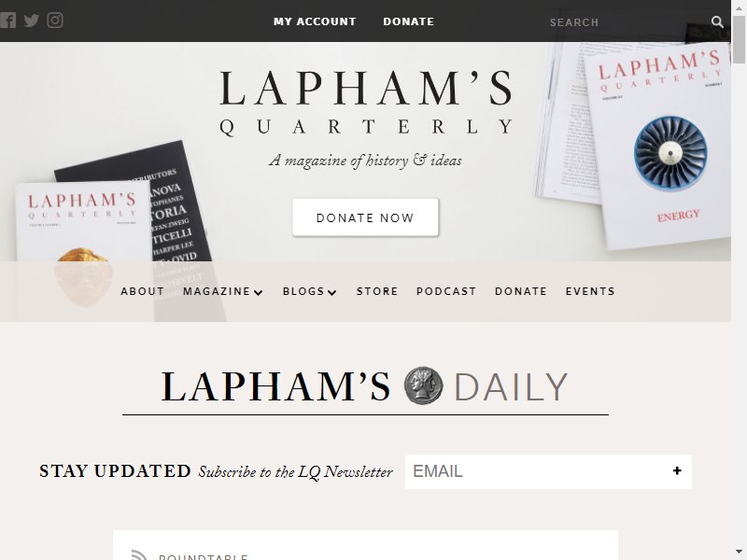747x560 pixels.
Task: Open the Events navigation item
Action: (590, 291)
